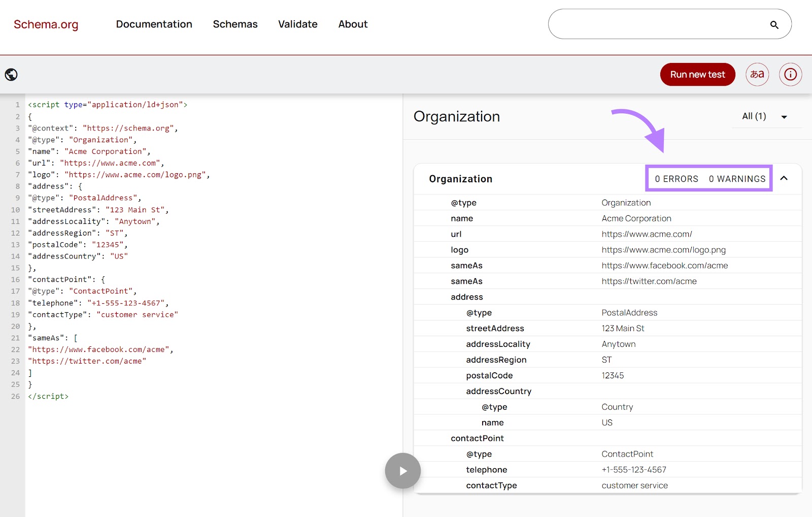Collapse the Organization results panel
This screenshot has height=517, width=812.
click(785, 179)
